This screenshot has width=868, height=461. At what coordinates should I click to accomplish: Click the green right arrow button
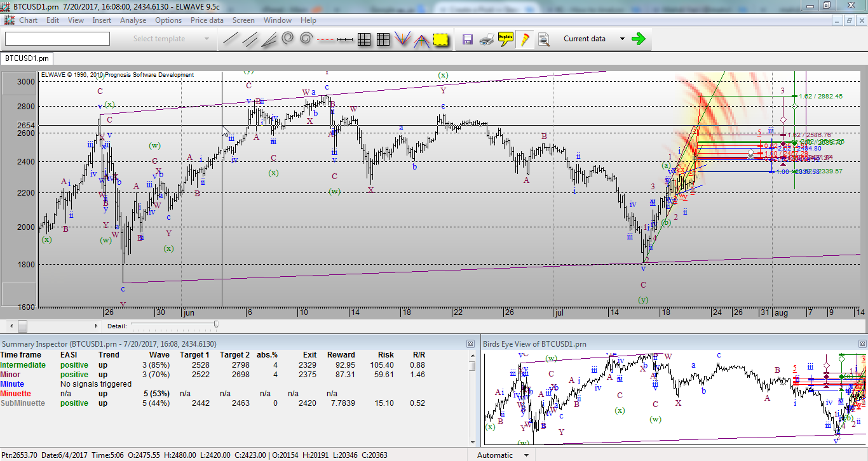pos(639,39)
